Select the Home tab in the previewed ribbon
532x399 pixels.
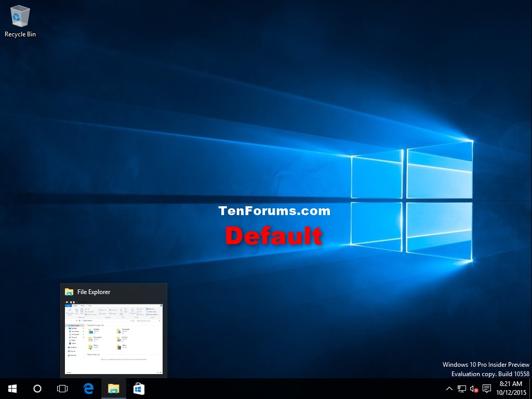(x=75, y=305)
